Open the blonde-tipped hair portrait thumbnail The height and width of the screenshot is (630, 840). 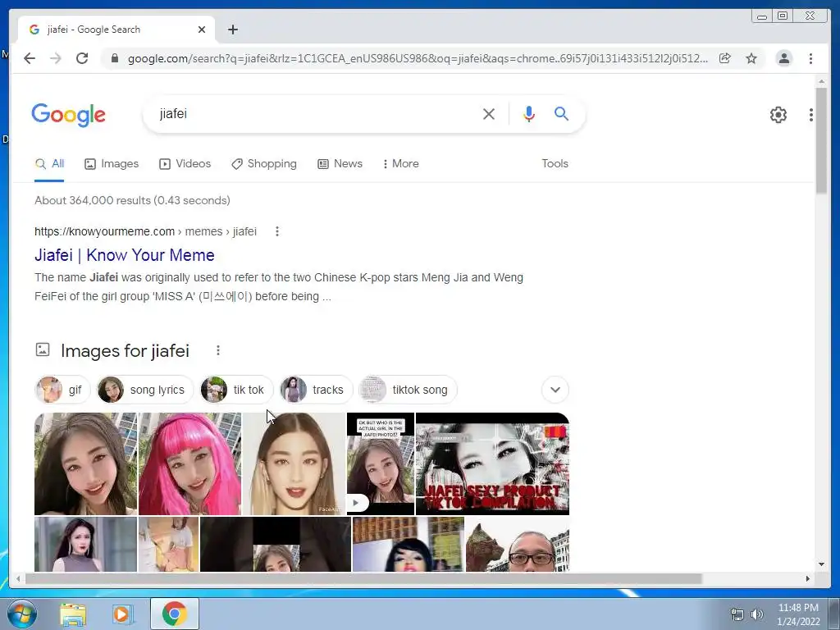pyautogui.click(x=294, y=463)
